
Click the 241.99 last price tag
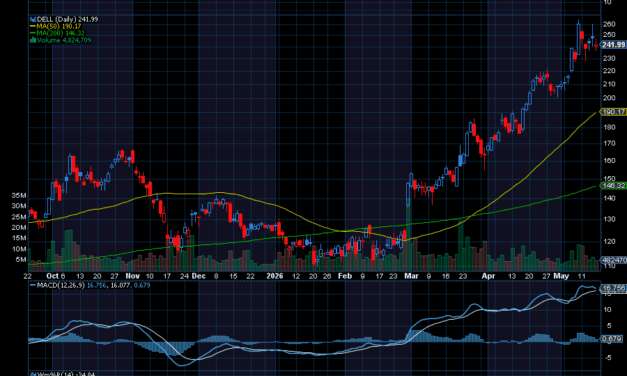[613, 45]
